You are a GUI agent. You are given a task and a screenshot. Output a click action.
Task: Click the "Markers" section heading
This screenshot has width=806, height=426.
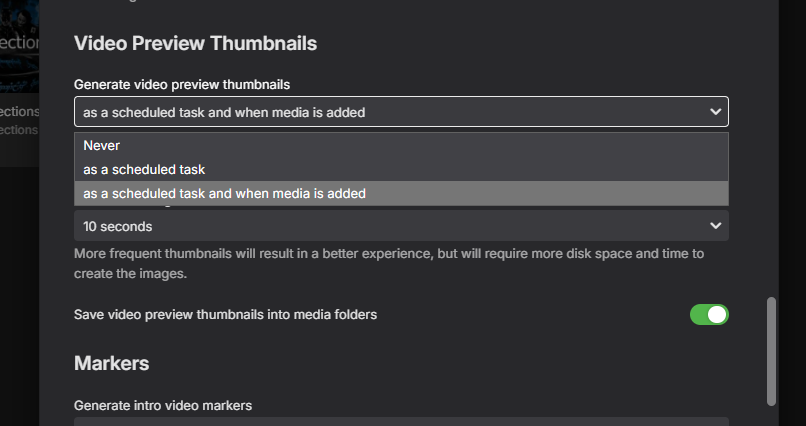pos(111,362)
